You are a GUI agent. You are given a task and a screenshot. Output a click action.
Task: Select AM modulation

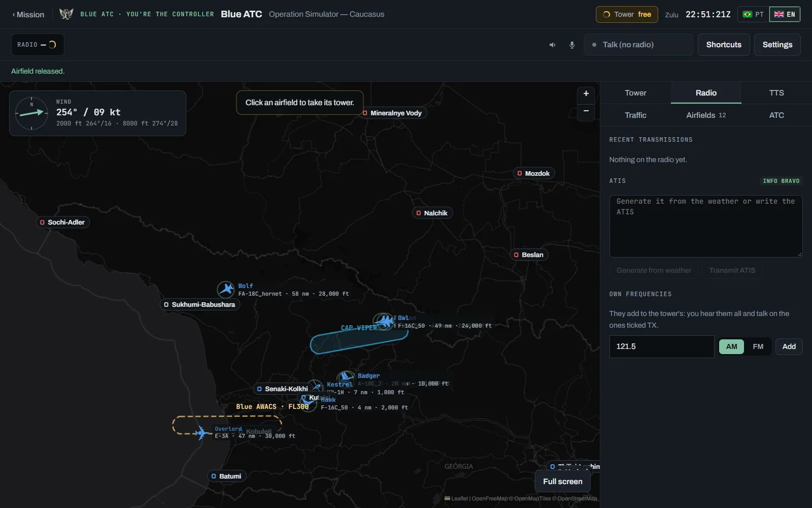tap(731, 346)
